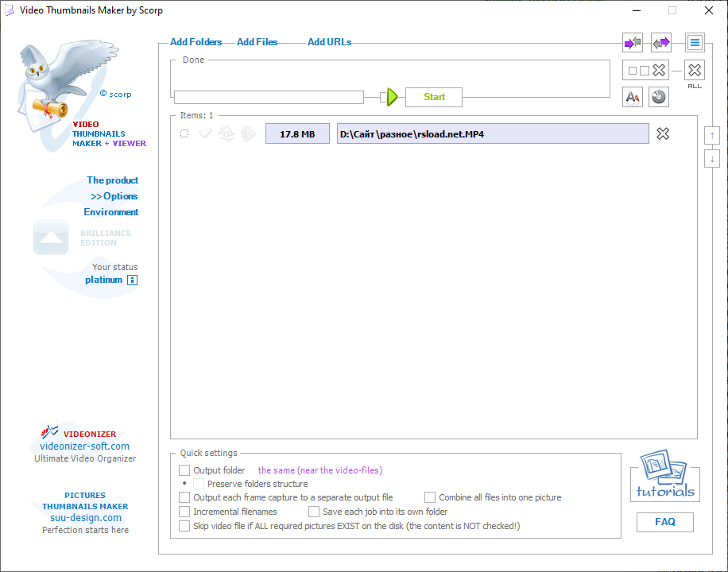
Task: Move item up with the up arrow
Action: click(712, 135)
